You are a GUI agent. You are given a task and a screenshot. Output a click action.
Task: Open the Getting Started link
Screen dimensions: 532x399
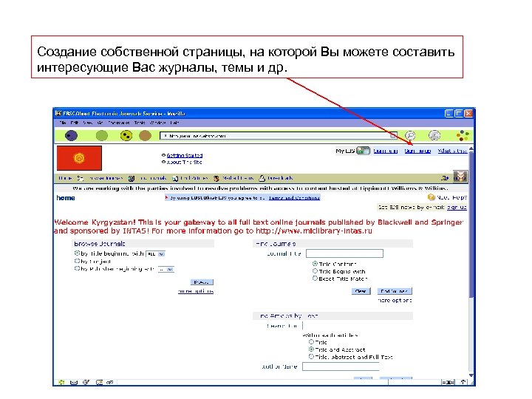click(x=185, y=155)
